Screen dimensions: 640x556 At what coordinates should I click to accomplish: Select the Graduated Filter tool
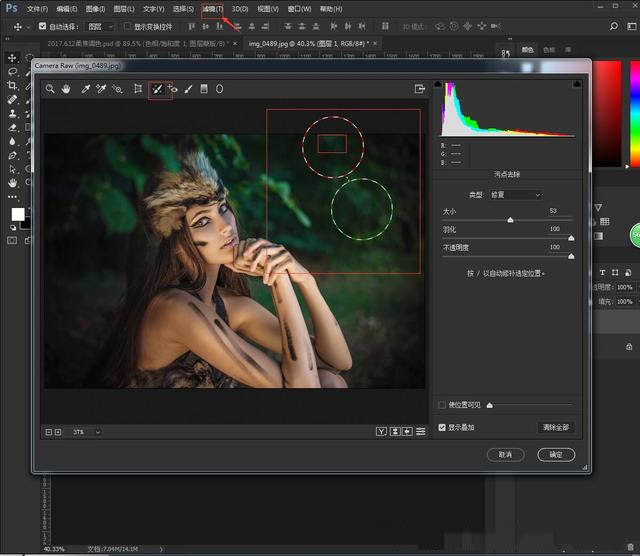204,89
